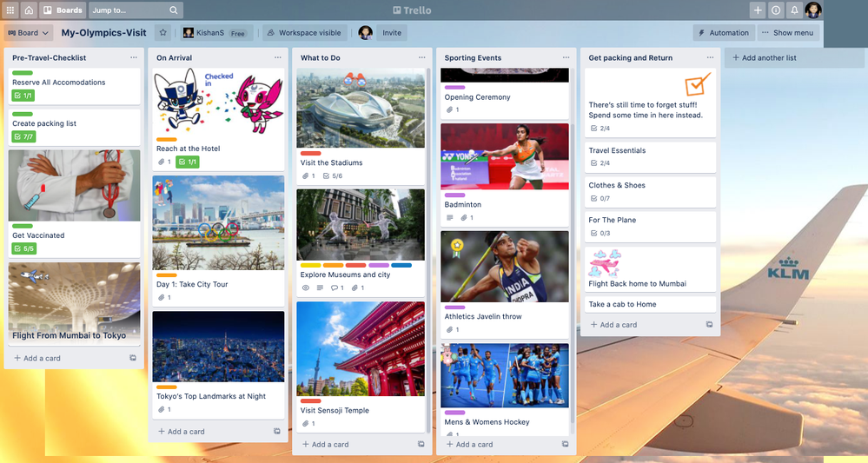Viewport: 868px width, 463px height.
Task: Star the My-Olympics-Visit board
Action: tap(162, 33)
